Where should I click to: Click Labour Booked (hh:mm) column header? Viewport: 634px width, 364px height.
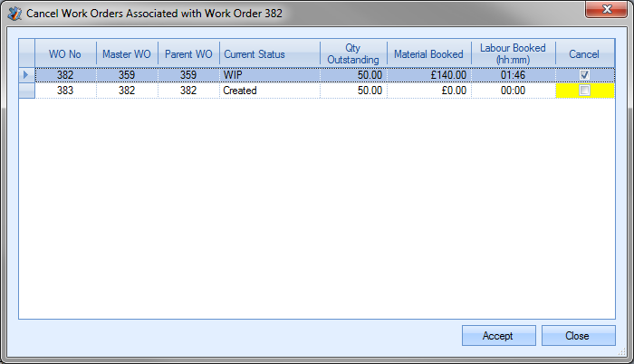click(x=514, y=53)
